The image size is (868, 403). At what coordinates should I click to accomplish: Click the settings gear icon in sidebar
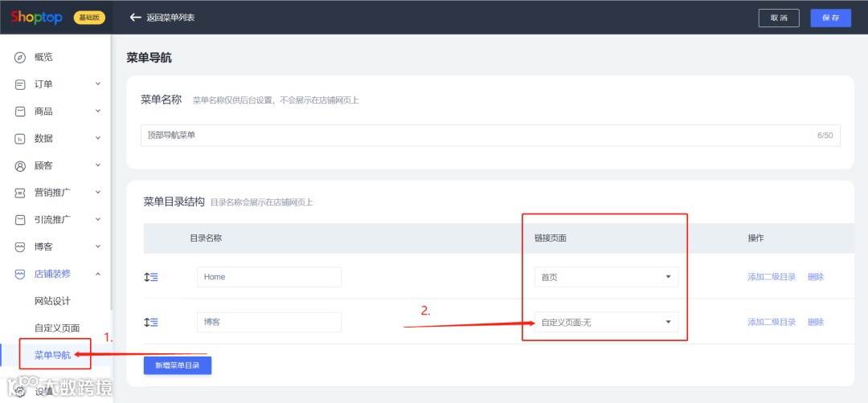[20, 392]
